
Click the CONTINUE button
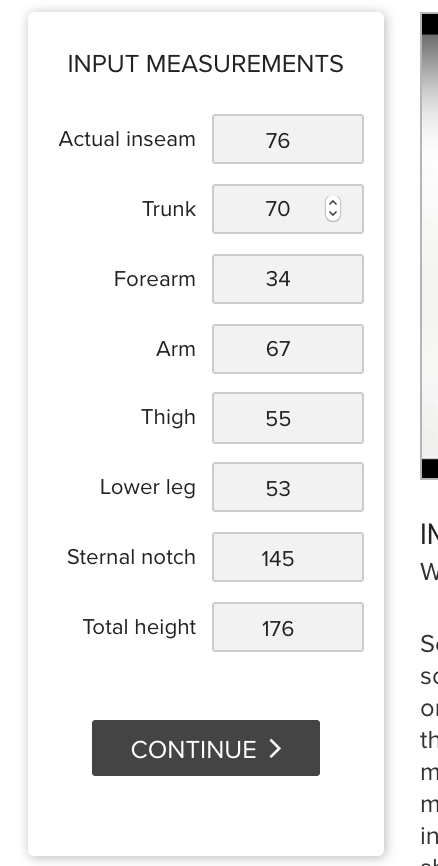coord(206,748)
